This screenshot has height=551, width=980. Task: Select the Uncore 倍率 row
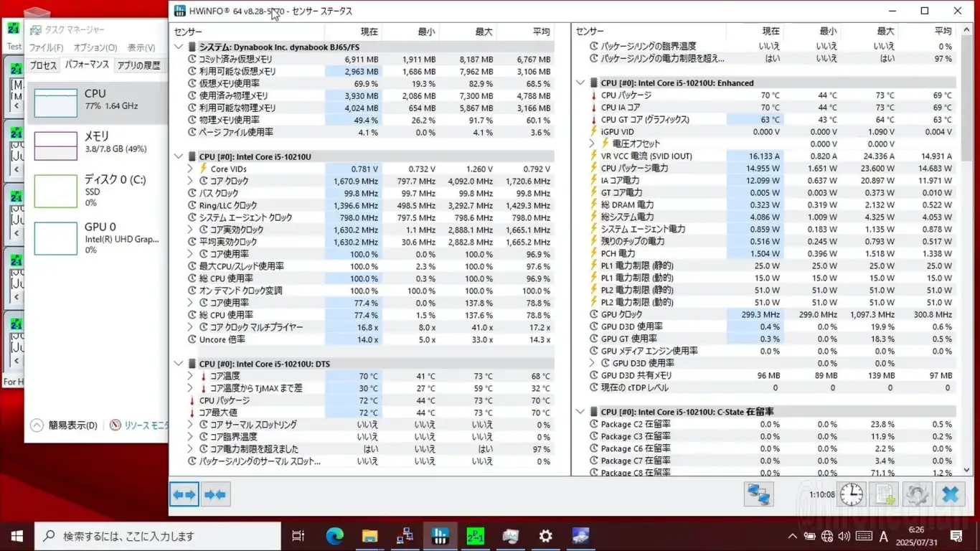point(364,339)
